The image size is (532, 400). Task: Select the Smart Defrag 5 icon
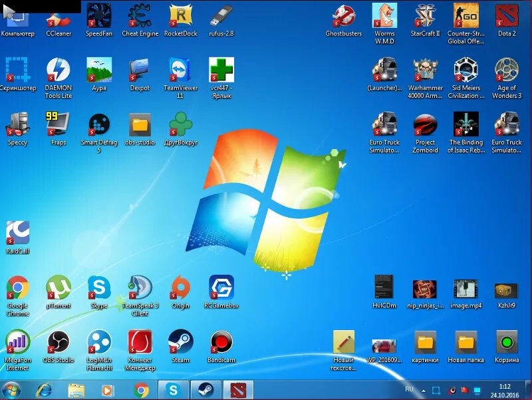pyautogui.click(x=98, y=132)
